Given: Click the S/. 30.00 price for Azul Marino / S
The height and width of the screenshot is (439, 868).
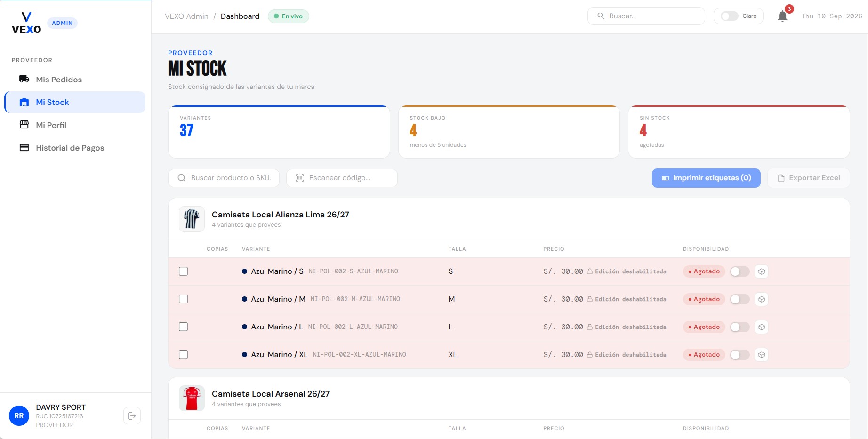Looking at the screenshot, I should [563, 271].
